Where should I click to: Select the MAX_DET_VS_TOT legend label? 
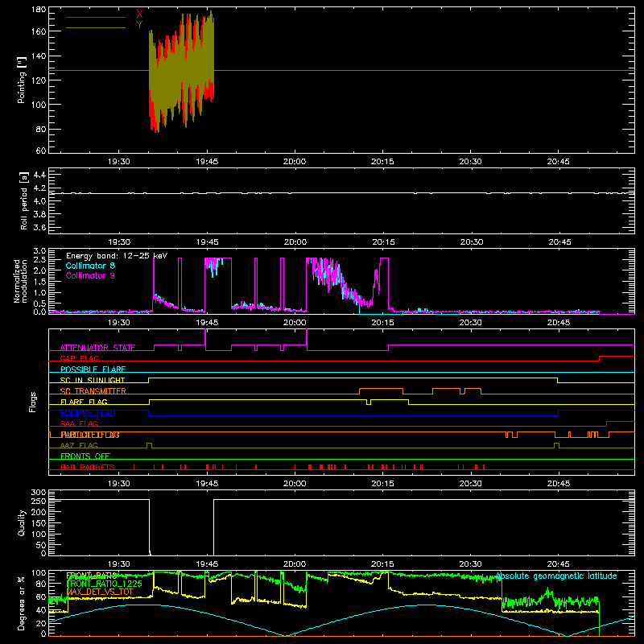[100, 592]
